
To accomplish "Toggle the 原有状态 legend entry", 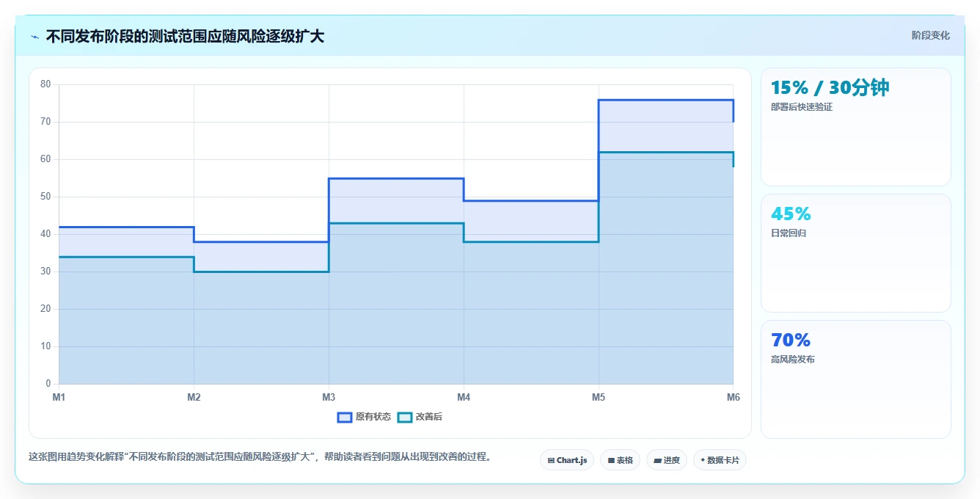I will [364, 417].
